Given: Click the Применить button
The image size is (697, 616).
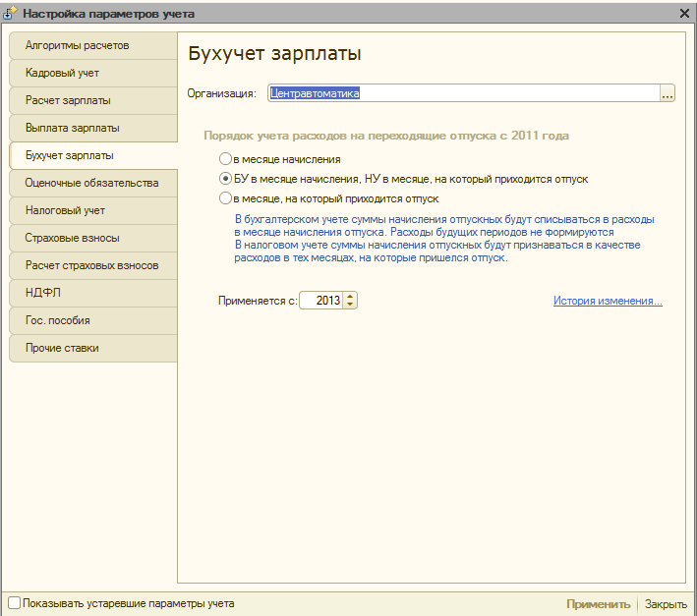Looking at the screenshot, I should 598,604.
